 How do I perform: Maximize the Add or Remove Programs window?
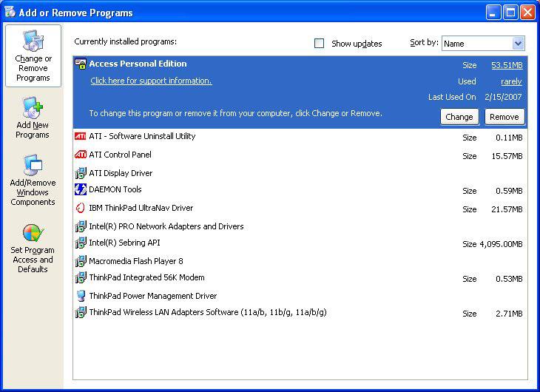click(510, 13)
